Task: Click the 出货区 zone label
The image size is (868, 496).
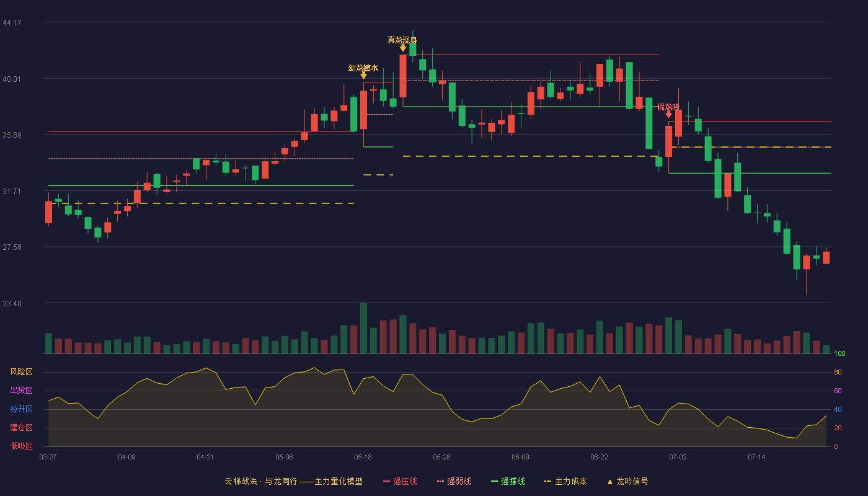Action: pos(21,391)
